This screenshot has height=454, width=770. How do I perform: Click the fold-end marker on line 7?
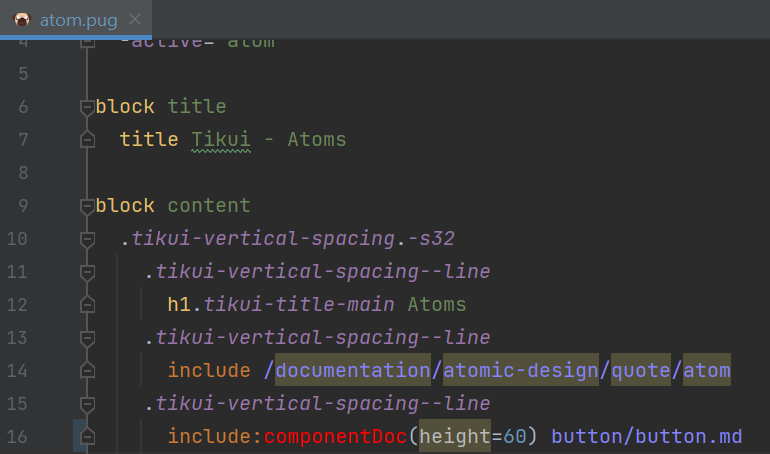coord(88,139)
